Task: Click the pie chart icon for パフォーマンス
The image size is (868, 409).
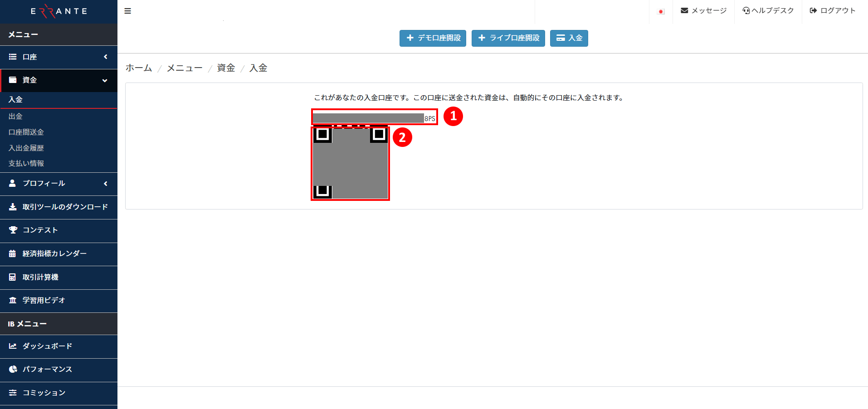Action: pyautogui.click(x=13, y=369)
